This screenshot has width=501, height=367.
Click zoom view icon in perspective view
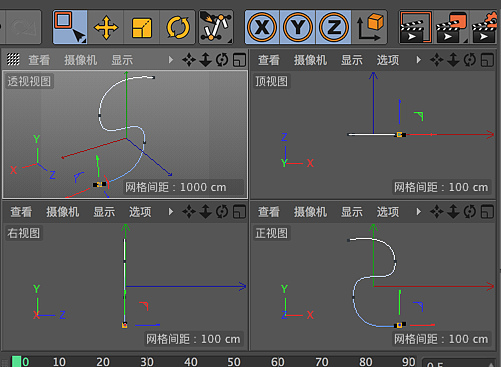tap(206, 60)
